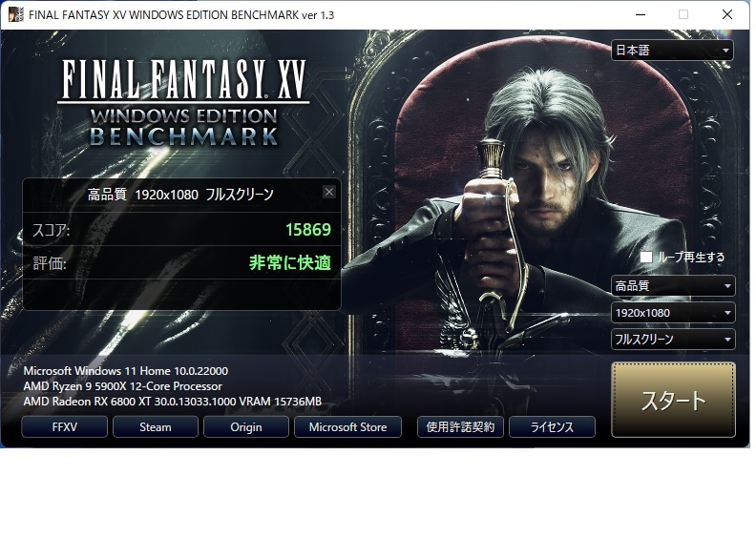The width and height of the screenshot is (756, 538).
Task: Expand the フルスクリーン display mode dropdown
Action: pyautogui.click(x=673, y=339)
